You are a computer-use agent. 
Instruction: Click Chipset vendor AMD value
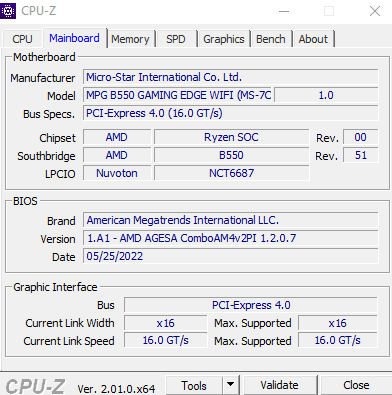[x=117, y=137]
